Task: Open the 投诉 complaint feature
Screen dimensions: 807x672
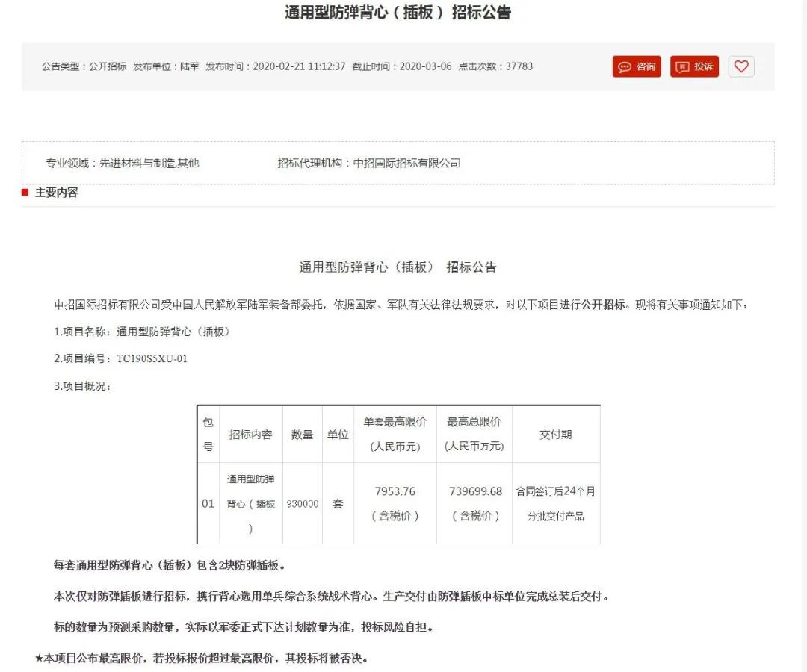Action: point(694,66)
